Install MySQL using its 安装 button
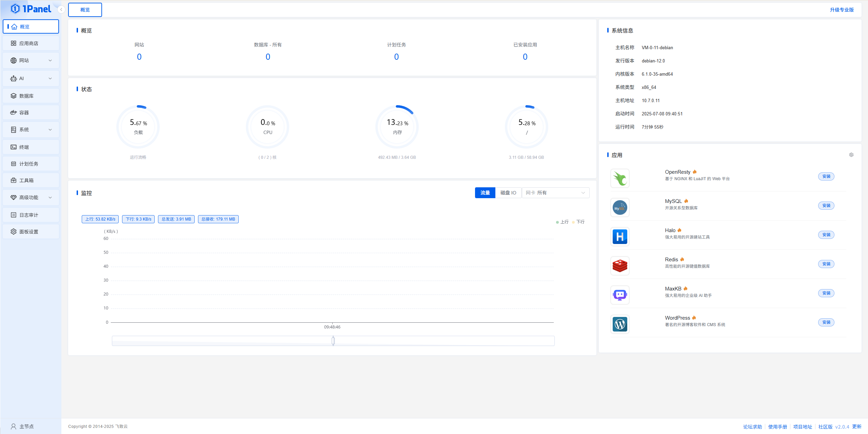 826,205
